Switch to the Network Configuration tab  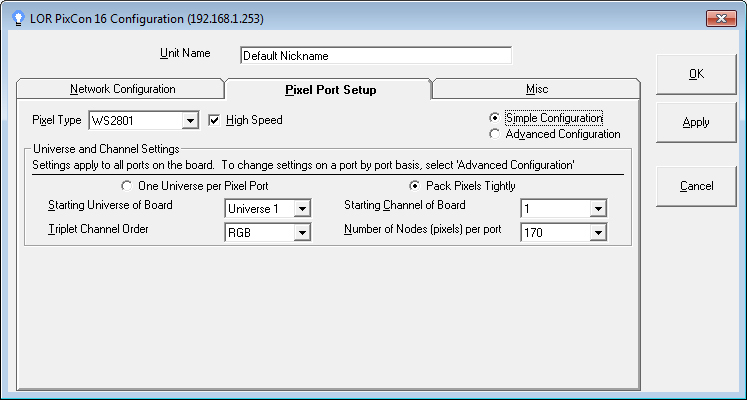point(122,89)
